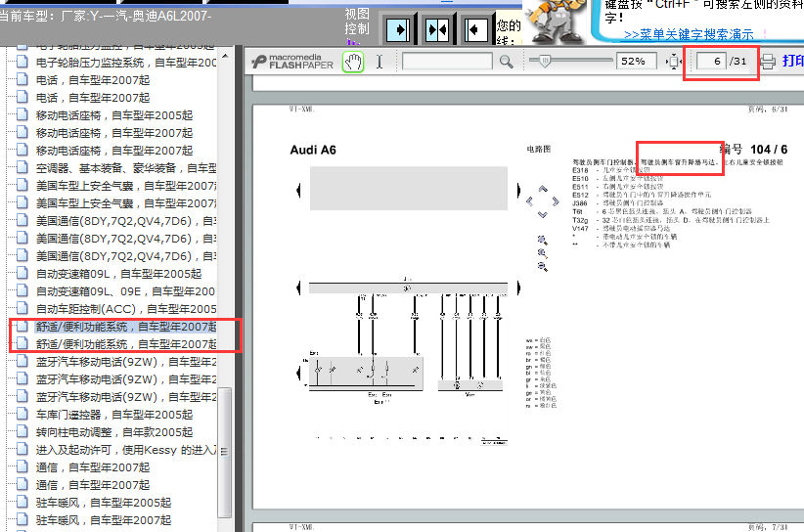Click the 视图控制 label
Viewport: 804px width, 532px height.
click(356, 21)
